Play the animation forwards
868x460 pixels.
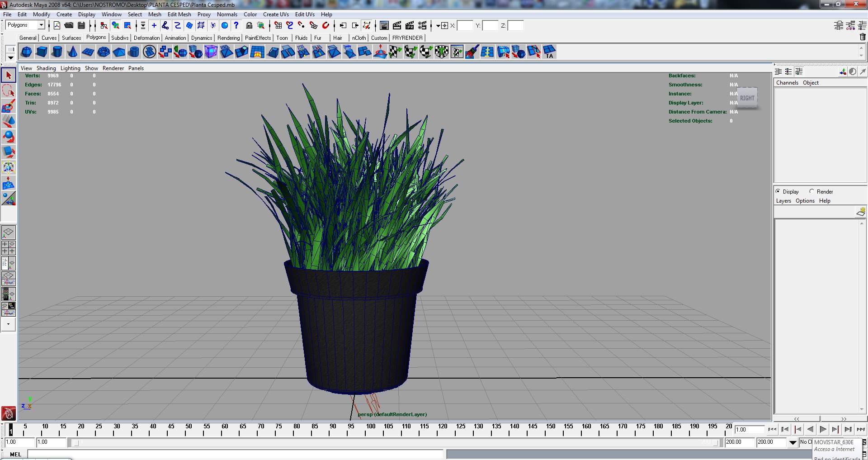(x=823, y=429)
